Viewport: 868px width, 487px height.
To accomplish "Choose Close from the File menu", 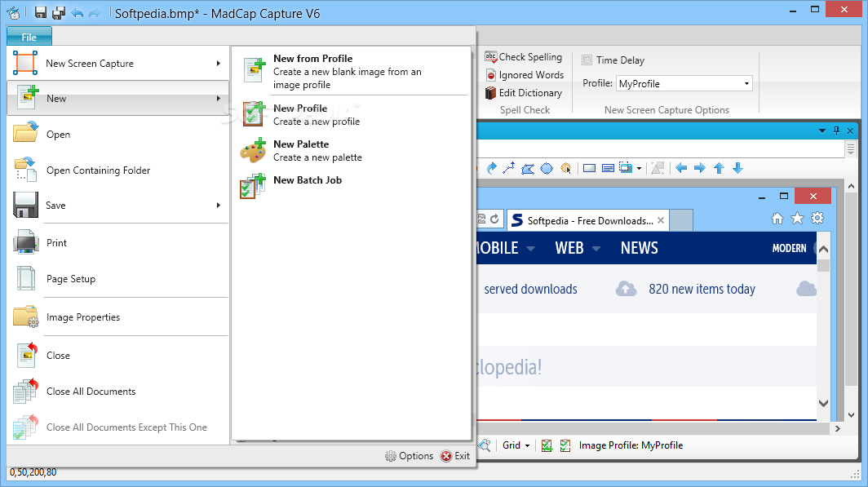I will click(x=117, y=356).
